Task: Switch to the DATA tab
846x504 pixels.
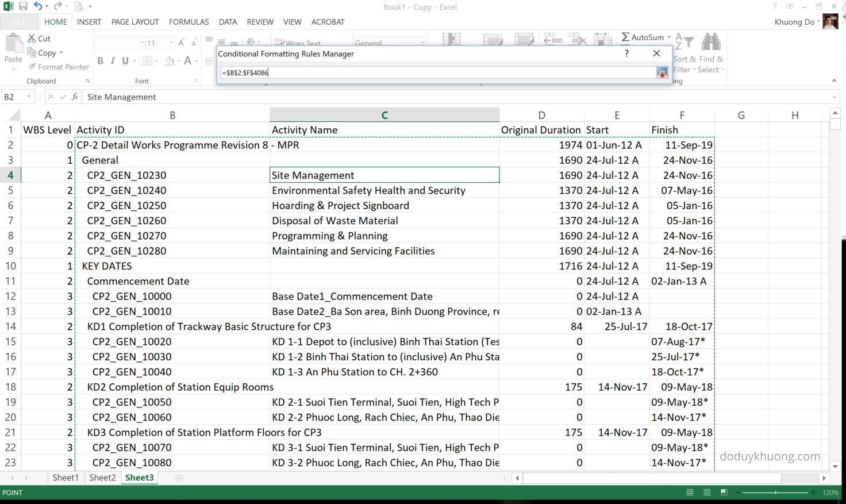Action: coord(228,22)
